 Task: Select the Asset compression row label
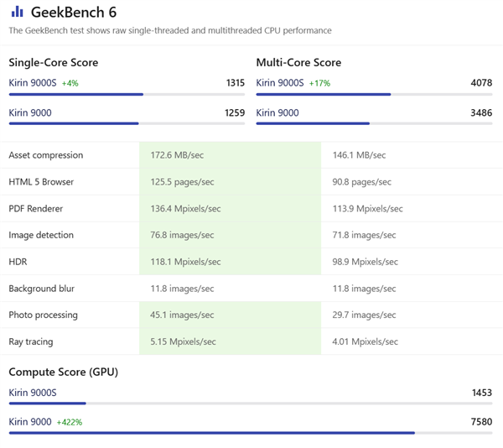click(45, 155)
